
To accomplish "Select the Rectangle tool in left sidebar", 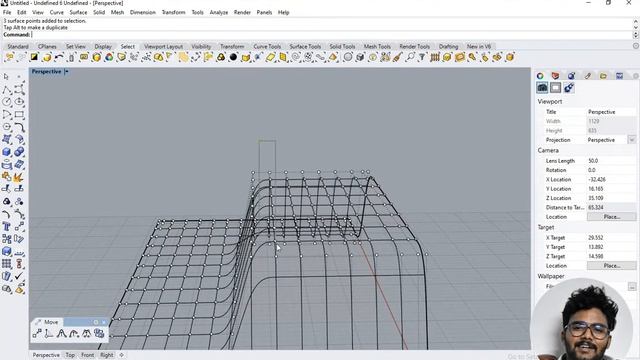I will coord(19,115).
